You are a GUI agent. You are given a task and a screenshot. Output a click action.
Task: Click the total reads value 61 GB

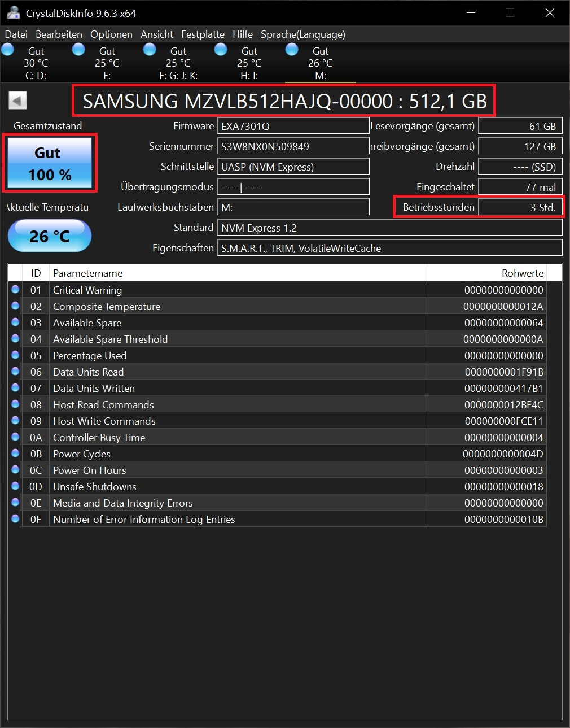click(x=520, y=126)
